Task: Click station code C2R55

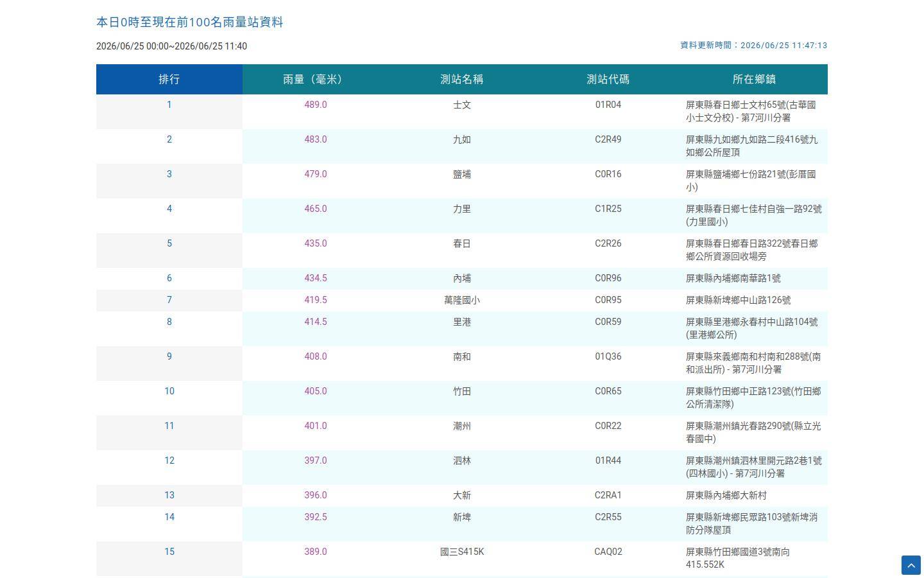Action: [x=608, y=517]
